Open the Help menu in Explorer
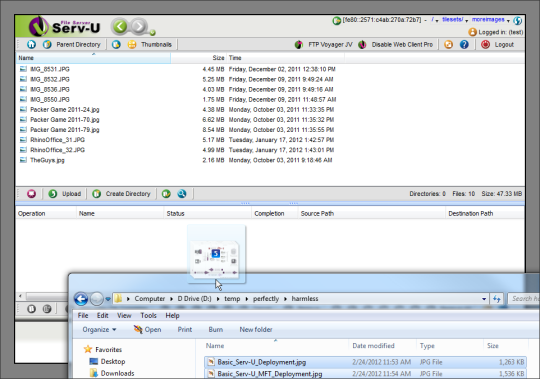The height and width of the screenshot is (379, 540). point(172,316)
